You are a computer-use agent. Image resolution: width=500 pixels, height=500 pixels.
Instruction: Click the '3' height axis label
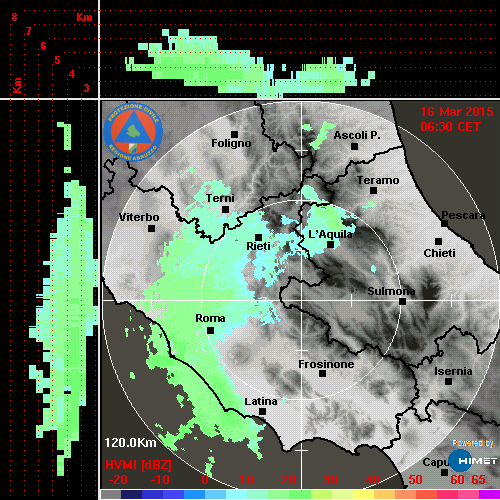[87, 88]
